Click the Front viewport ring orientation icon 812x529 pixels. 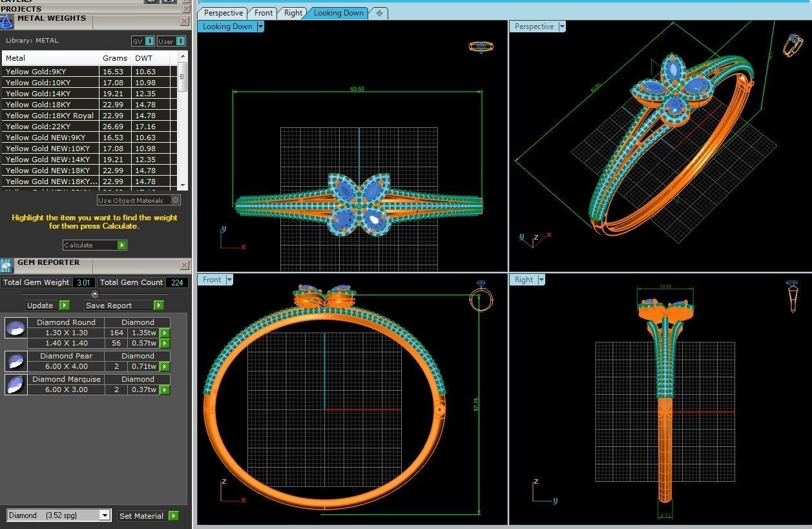(x=481, y=296)
